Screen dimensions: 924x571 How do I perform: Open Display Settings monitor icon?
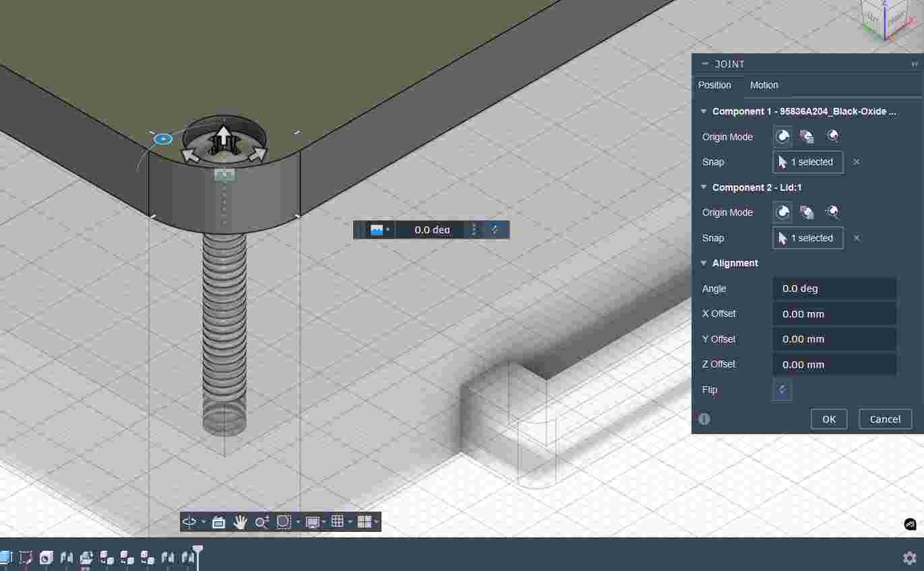click(311, 522)
